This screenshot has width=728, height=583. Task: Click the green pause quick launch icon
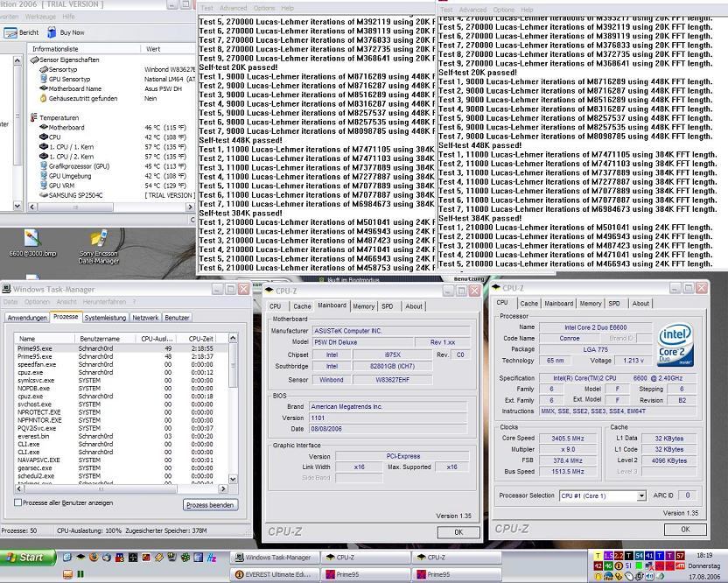[80, 574]
